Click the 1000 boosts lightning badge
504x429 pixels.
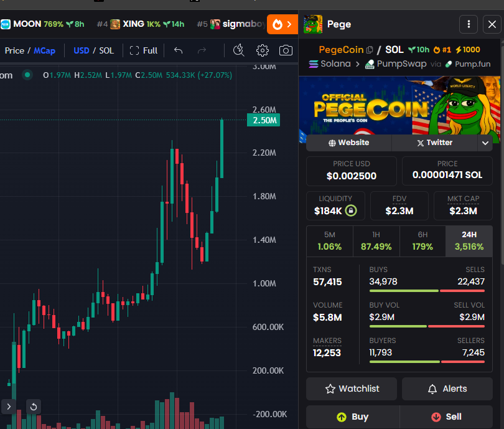tap(468, 50)
